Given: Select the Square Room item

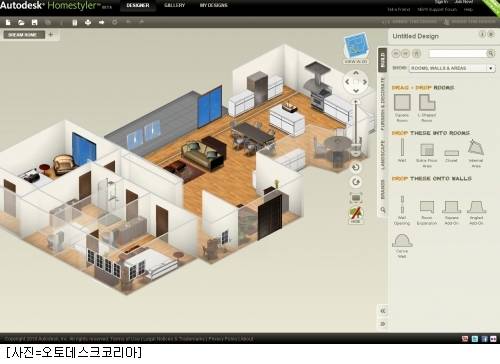Looking at the screenshot, I should point(402,107).
